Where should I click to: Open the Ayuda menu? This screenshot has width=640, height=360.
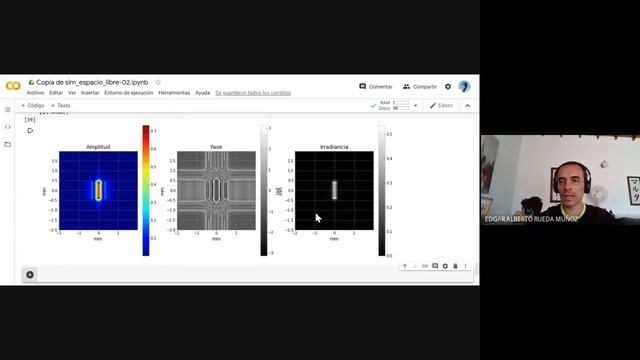tap(202, 93)
